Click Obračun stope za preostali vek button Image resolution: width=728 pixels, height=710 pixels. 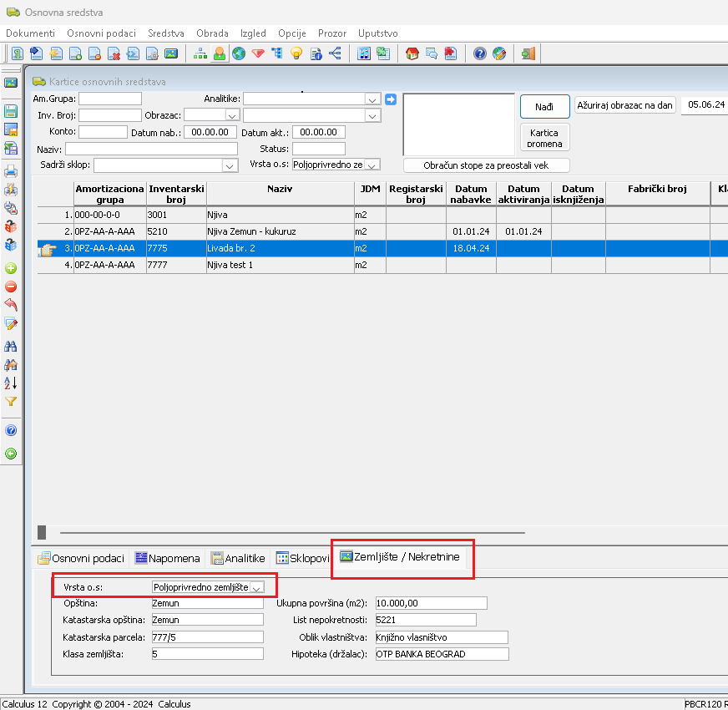(486, 165)
